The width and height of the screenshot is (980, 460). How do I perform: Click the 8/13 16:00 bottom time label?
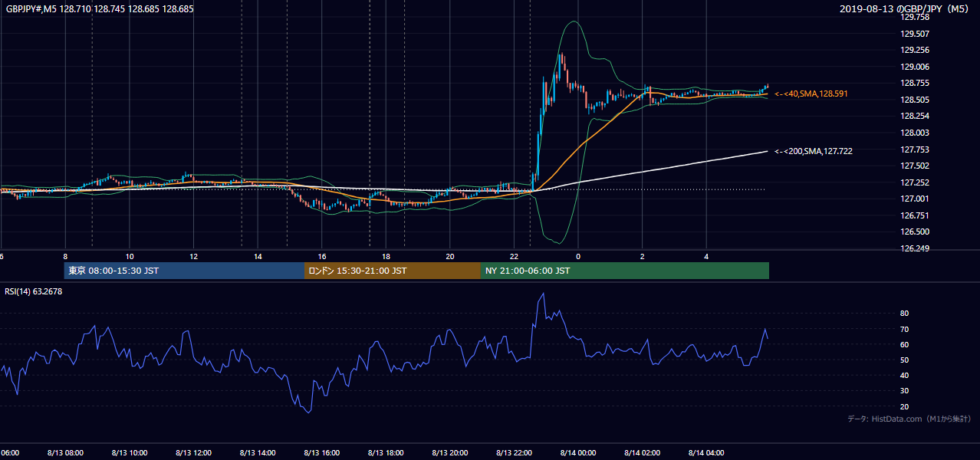click(321, 452)
